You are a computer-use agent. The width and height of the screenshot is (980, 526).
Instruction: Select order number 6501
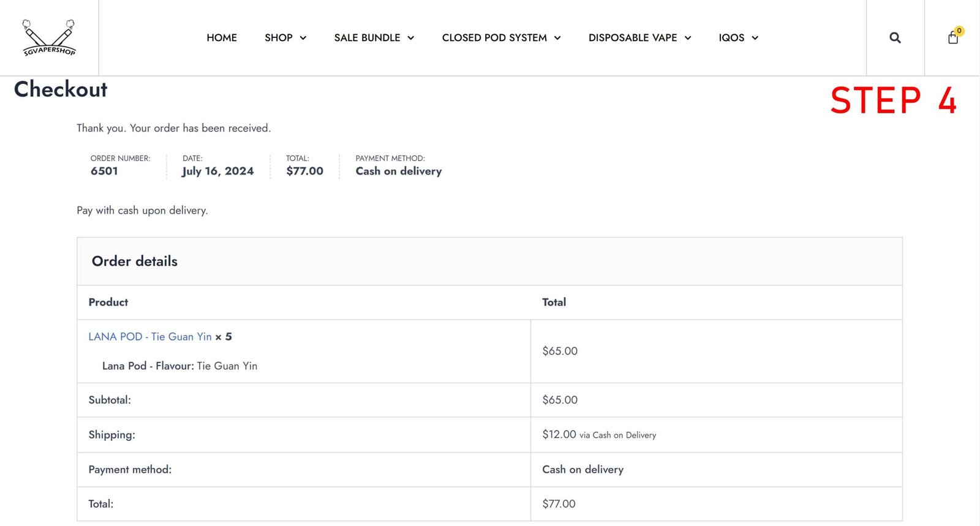pyautogui.click(x=104, y=171)
